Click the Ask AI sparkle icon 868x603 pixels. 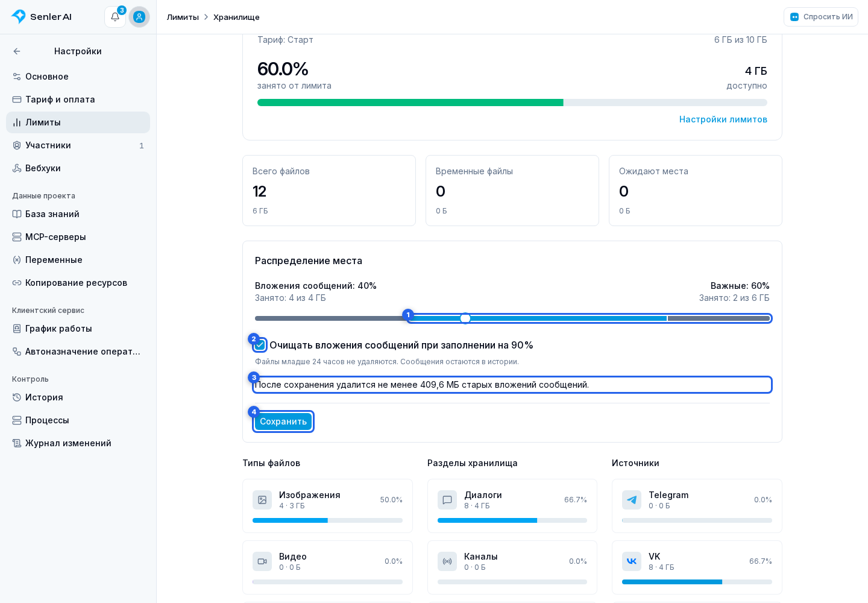(x=794, y=17)
